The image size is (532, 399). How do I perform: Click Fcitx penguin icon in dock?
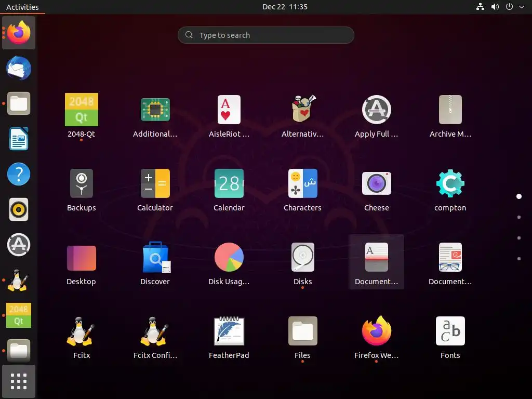[x=18, y=280]
